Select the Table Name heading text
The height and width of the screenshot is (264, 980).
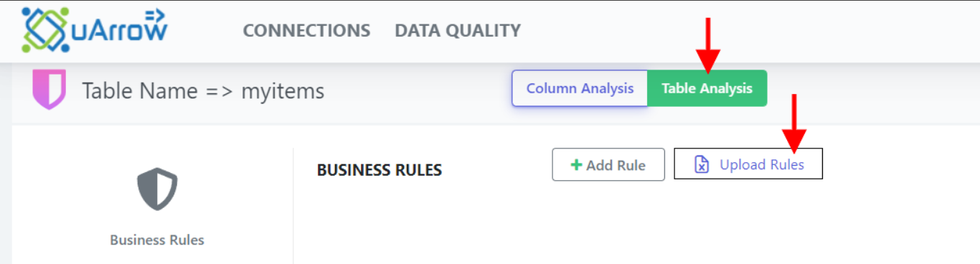pyautogui.click(x=140, y=91)
